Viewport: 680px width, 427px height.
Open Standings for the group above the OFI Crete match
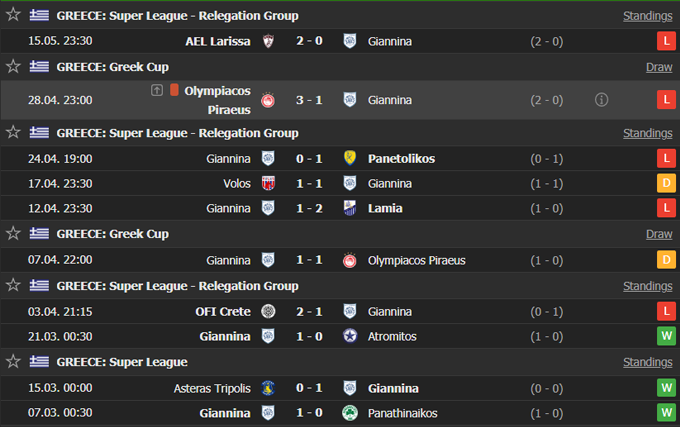tap(647, 286)
